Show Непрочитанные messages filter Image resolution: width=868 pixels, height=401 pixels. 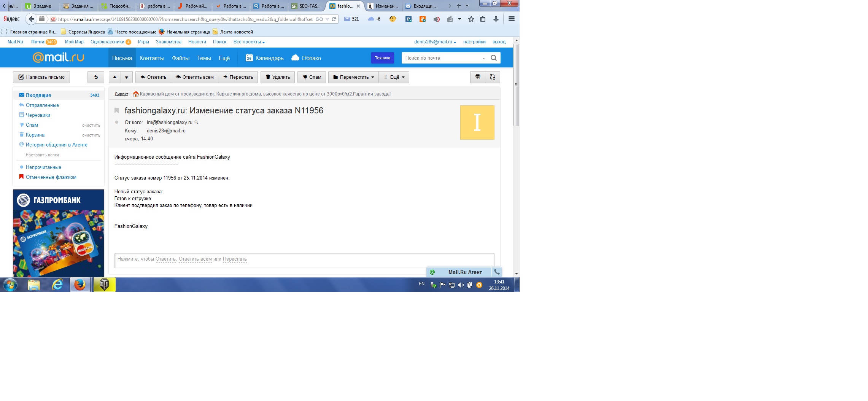[x=43, y=167]
